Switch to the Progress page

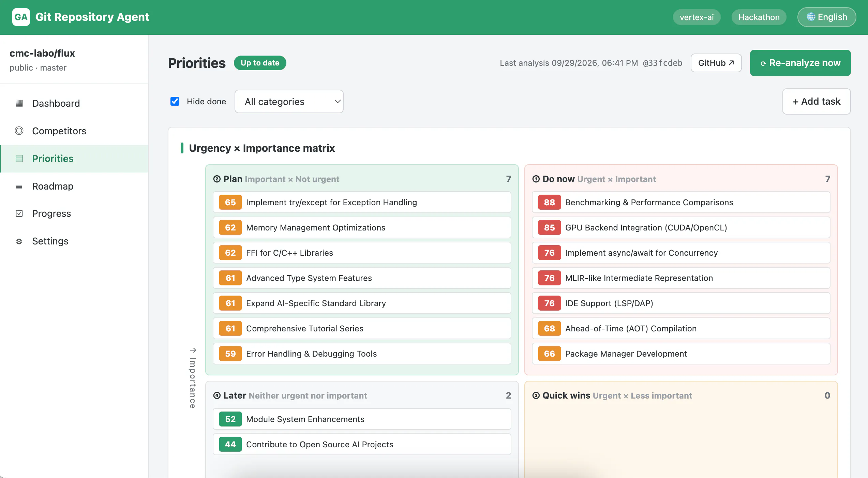click(74, 213)
